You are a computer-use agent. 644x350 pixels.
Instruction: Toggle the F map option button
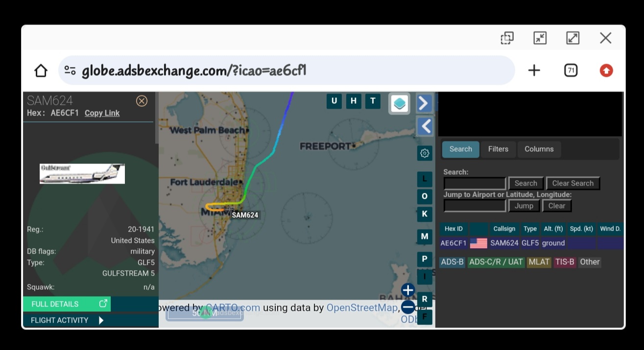(x=425, y=317)
